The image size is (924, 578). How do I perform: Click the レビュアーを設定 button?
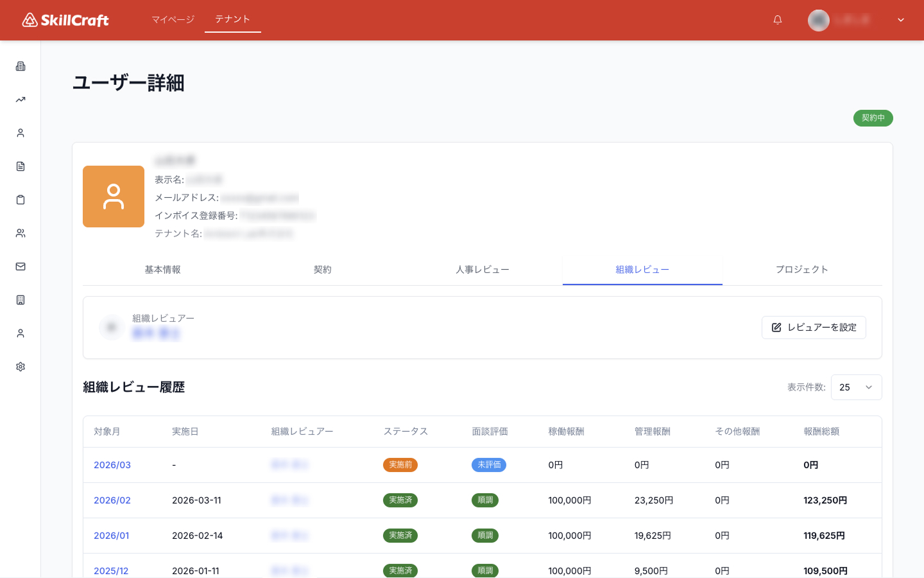click(814, 327)
